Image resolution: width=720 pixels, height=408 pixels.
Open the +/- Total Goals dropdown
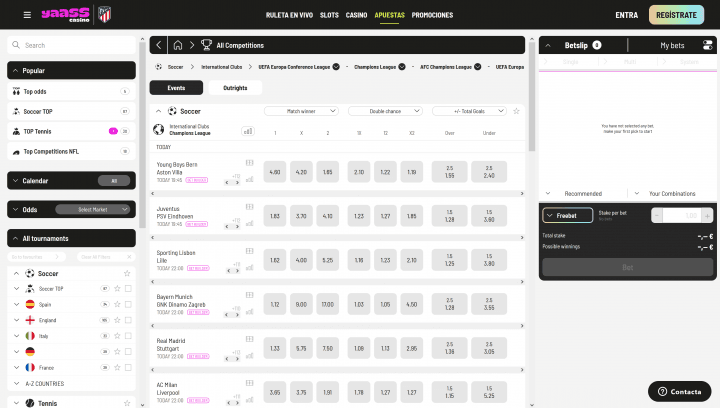point(469,111)
